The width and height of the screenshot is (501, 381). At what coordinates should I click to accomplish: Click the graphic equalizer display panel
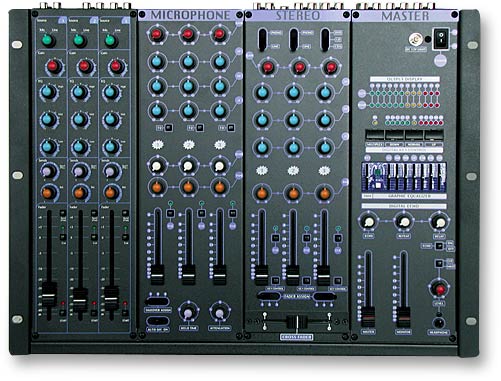coord(404,177)
